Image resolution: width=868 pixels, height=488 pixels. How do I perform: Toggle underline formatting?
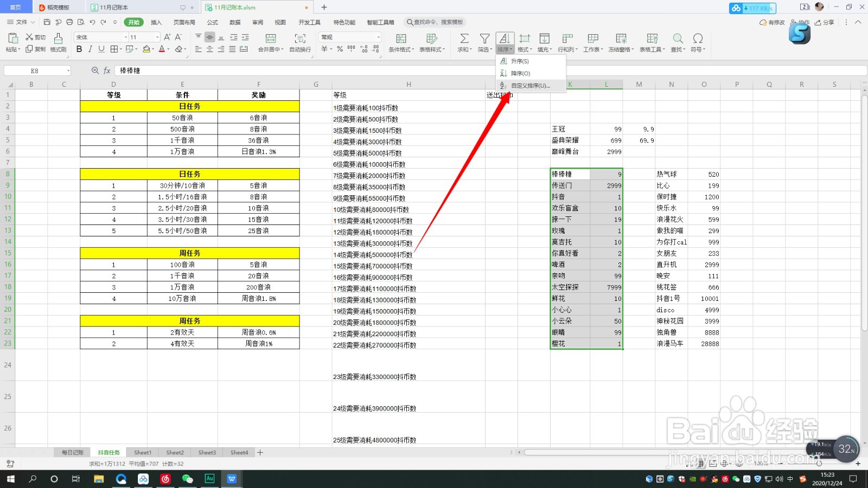101,49
